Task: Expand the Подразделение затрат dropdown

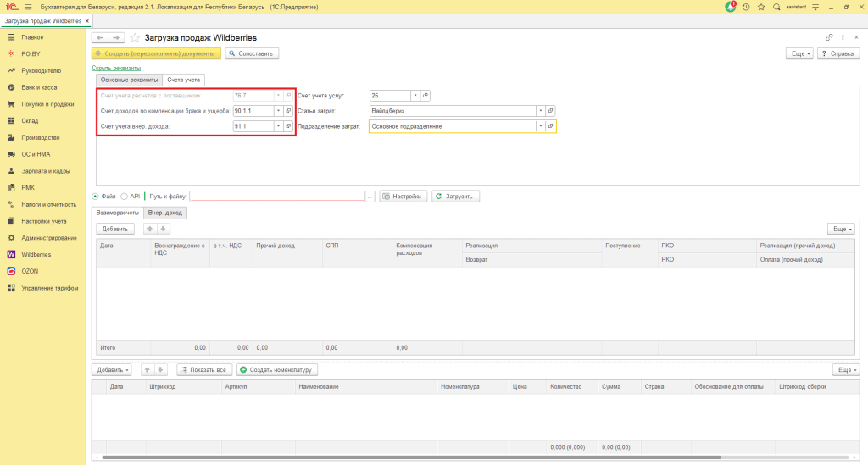Action: (x=540, y=126)
